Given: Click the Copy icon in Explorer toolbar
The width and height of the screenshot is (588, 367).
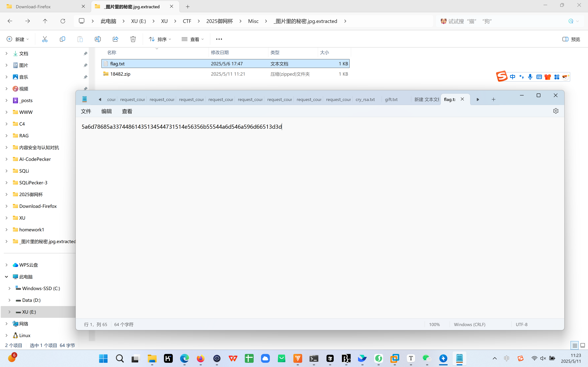Looking at the screenshot, I should point(62,39).
